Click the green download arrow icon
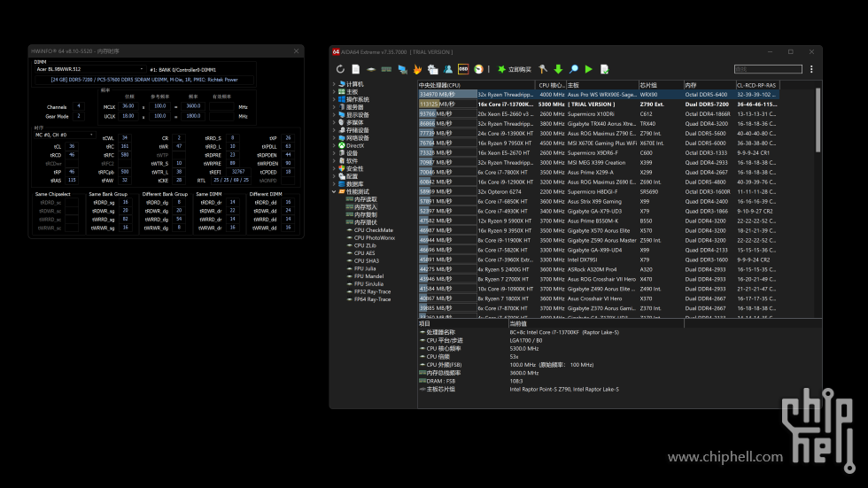 [558, 69]
